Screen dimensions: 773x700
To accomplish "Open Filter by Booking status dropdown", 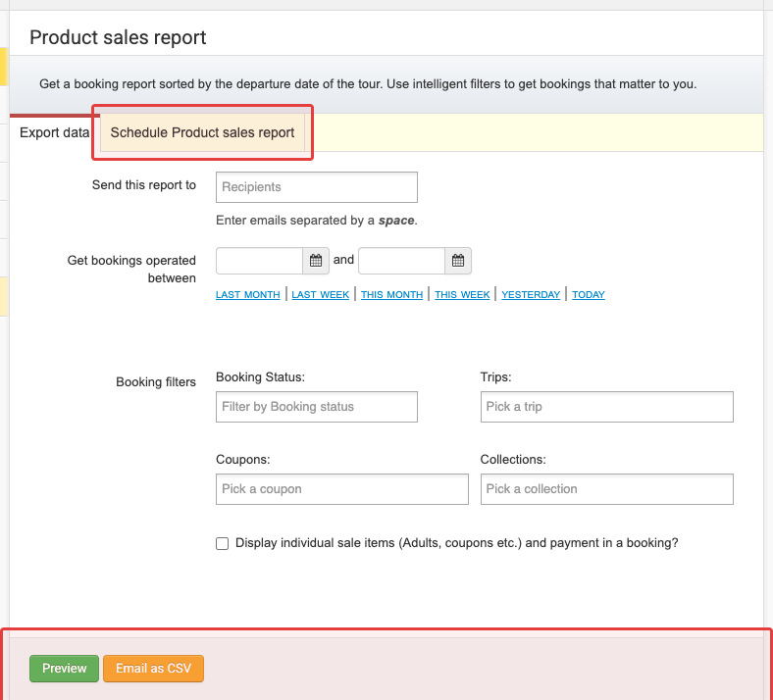I will click(x=317, y=407).
